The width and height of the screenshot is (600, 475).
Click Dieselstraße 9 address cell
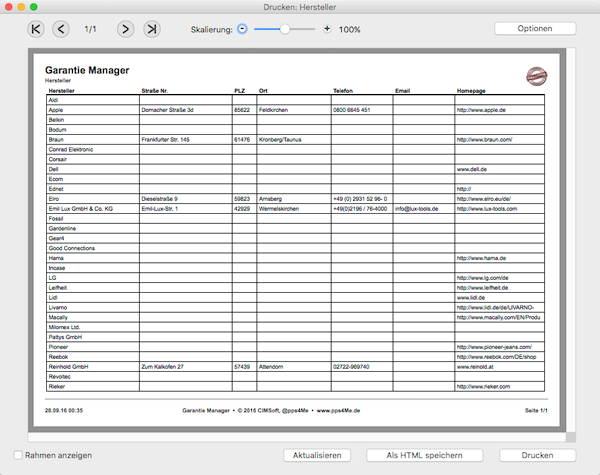[186, 199]
